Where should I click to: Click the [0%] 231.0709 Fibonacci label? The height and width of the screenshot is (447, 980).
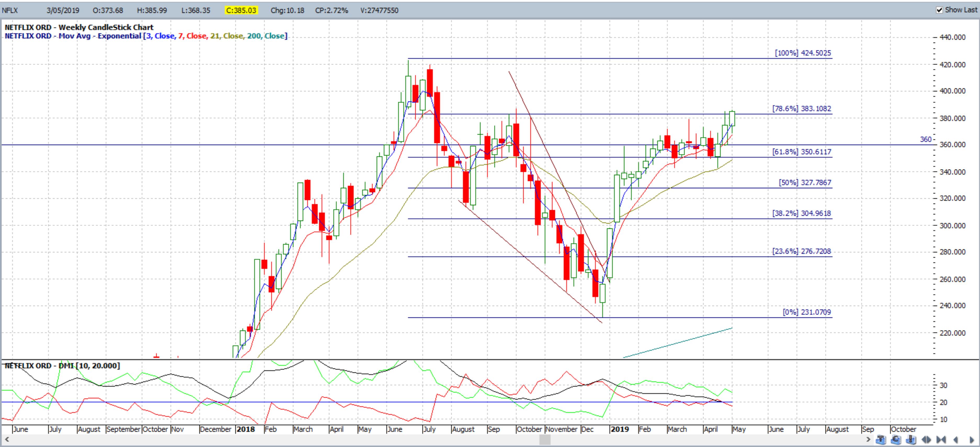pyautogui.click(x=807, y=312)
